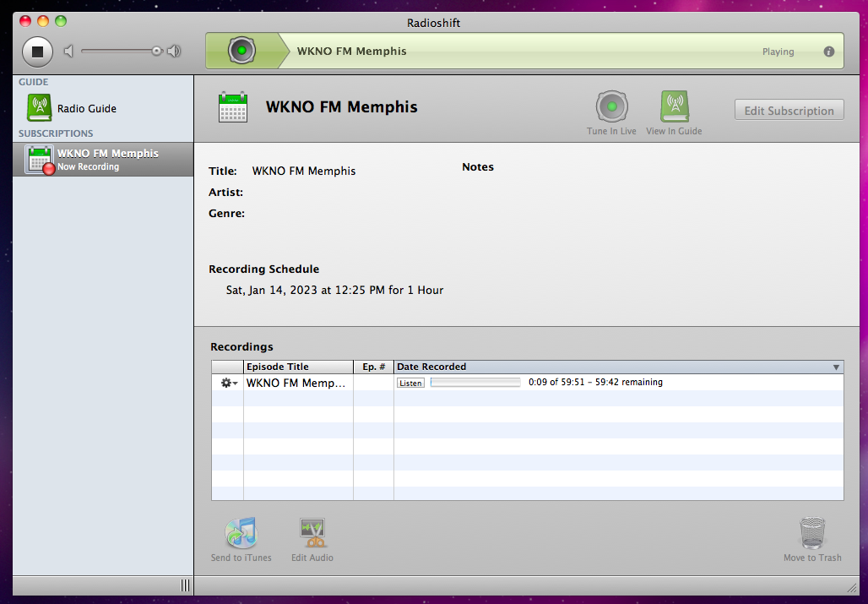Select WKNO FM Memphis subscription in sidebar

click(x=103, y=160)
